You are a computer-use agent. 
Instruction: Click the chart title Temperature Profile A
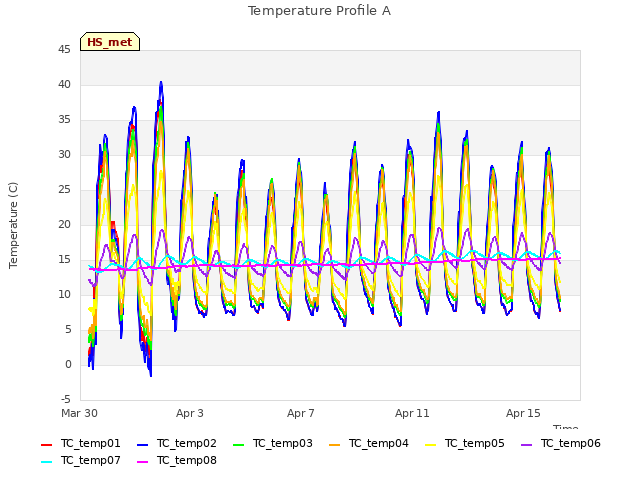tap(320, 11)
